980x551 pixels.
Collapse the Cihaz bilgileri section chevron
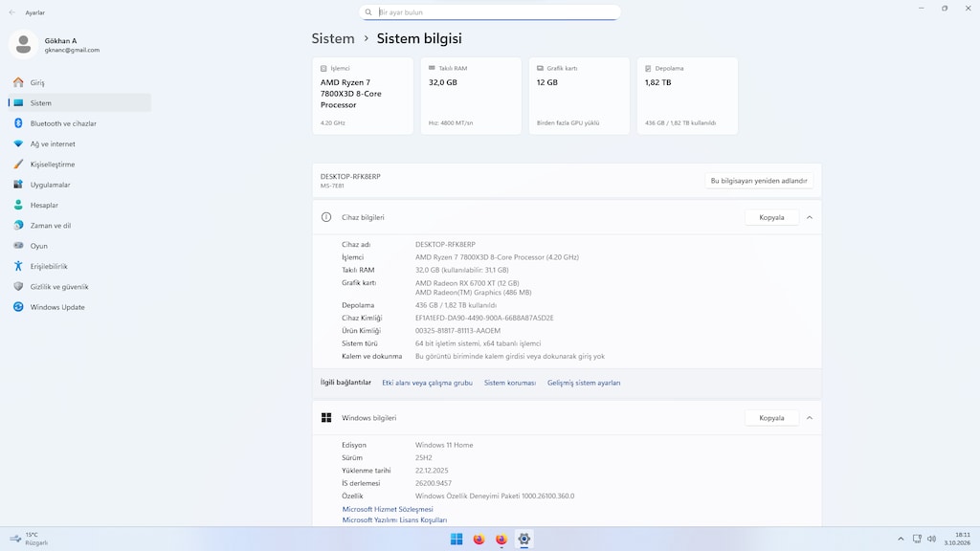[810, 217]
